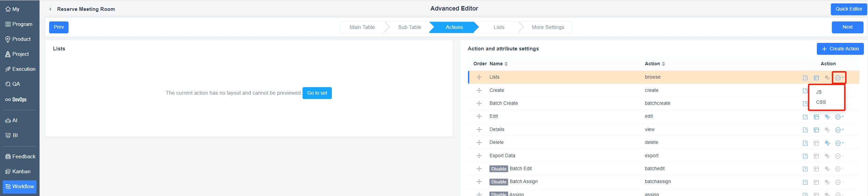Viewport: 868px width, 196px height.
Task: Click the Create Action button
Action: 840,49
